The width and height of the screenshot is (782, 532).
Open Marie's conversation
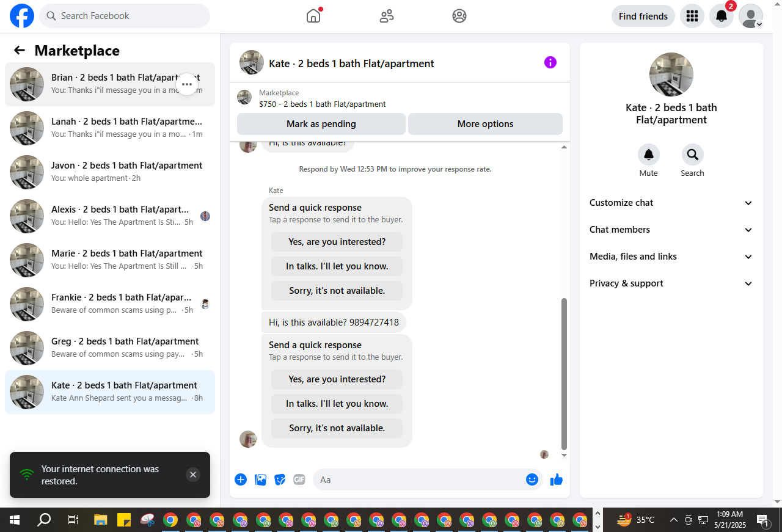110,260
